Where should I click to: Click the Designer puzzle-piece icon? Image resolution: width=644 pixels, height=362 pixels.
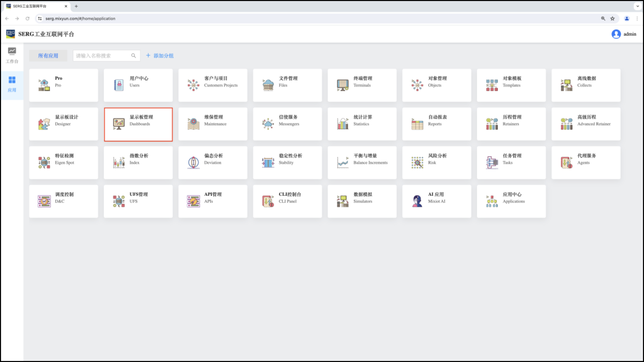tap(44, 124)
